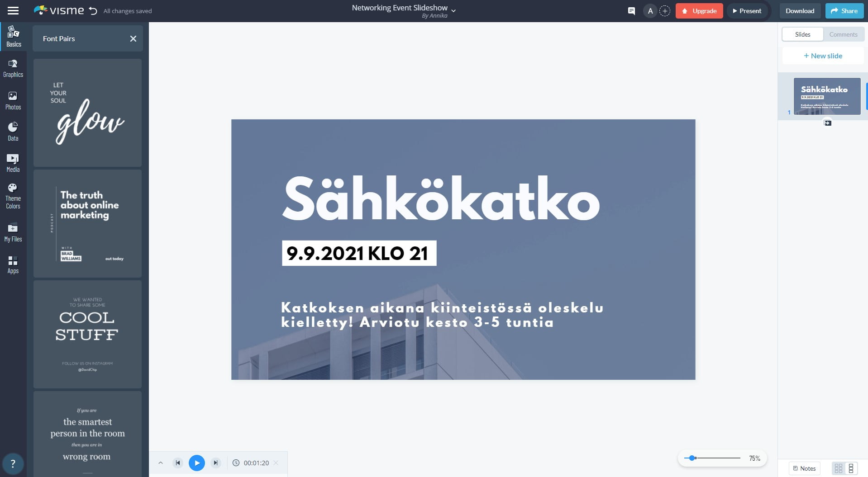Click the Upgrade button
868x477 pixels.
click(699, 11)
